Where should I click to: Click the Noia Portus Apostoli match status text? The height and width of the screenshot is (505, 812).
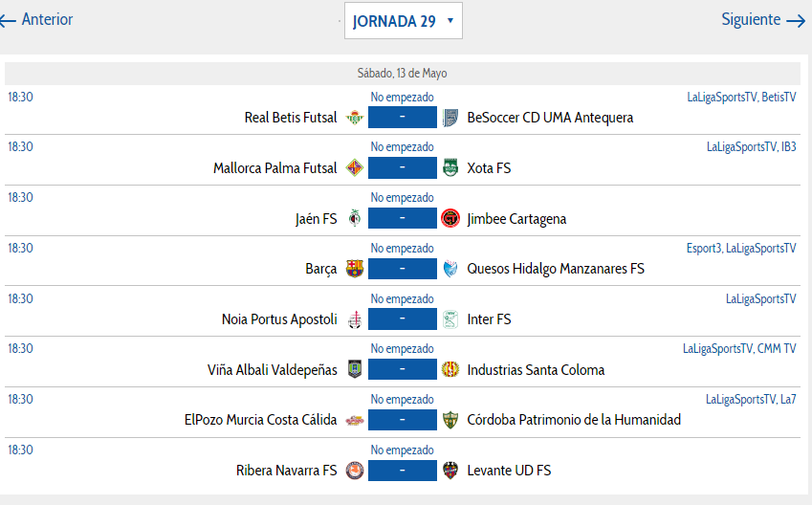click(403, 298)
